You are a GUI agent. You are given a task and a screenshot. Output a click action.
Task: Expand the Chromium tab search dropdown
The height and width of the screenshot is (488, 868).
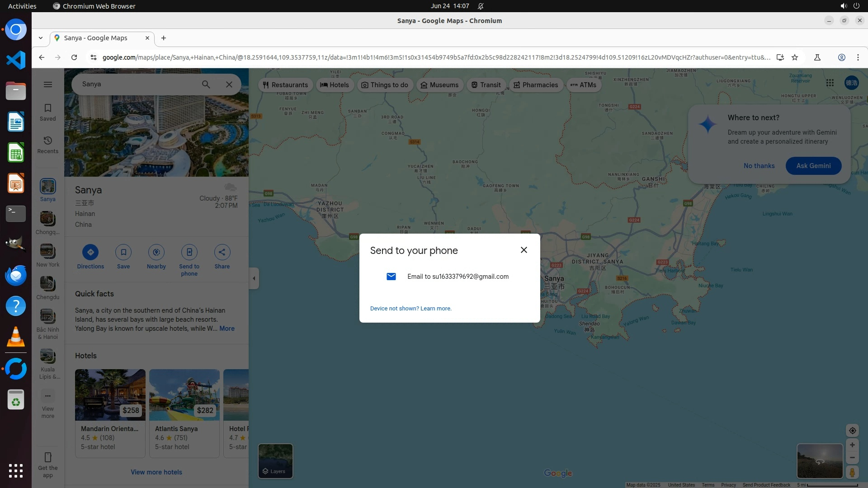click(41, 38)
